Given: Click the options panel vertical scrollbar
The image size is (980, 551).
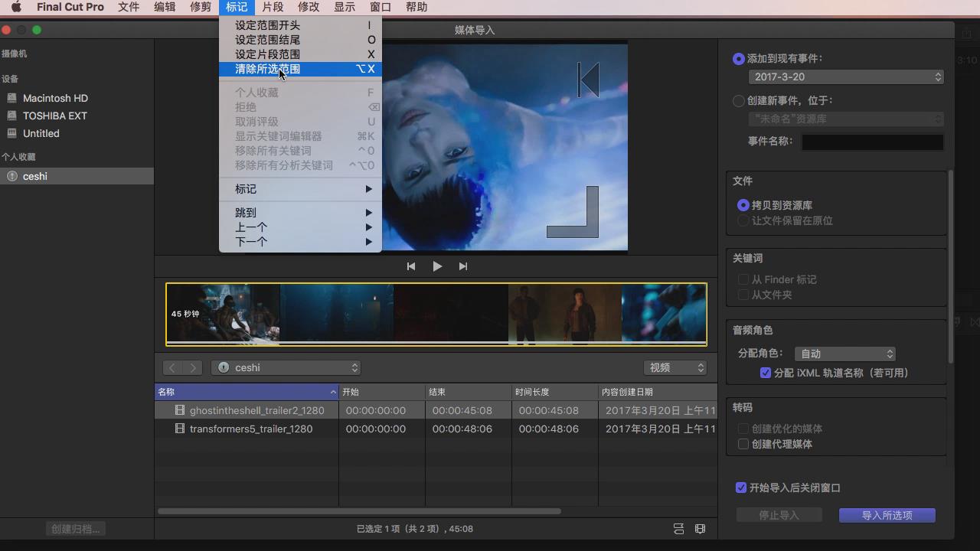Looking at the screenshot, I should (x=950, y=266).
